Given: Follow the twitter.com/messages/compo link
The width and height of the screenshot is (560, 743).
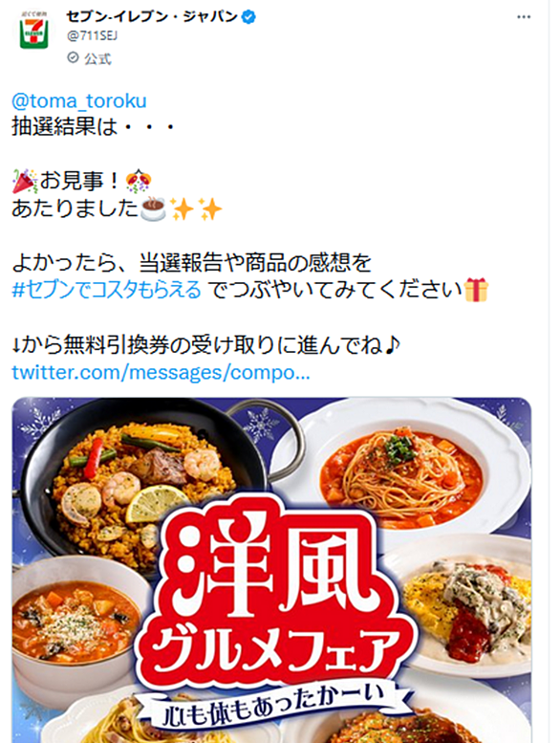Looking at the screenshot, I should pos(161,372).
